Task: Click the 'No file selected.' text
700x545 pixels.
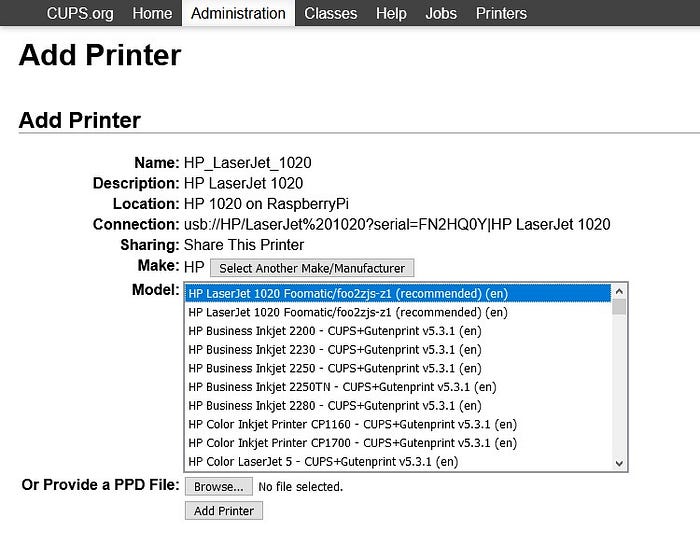Action: 300,487
